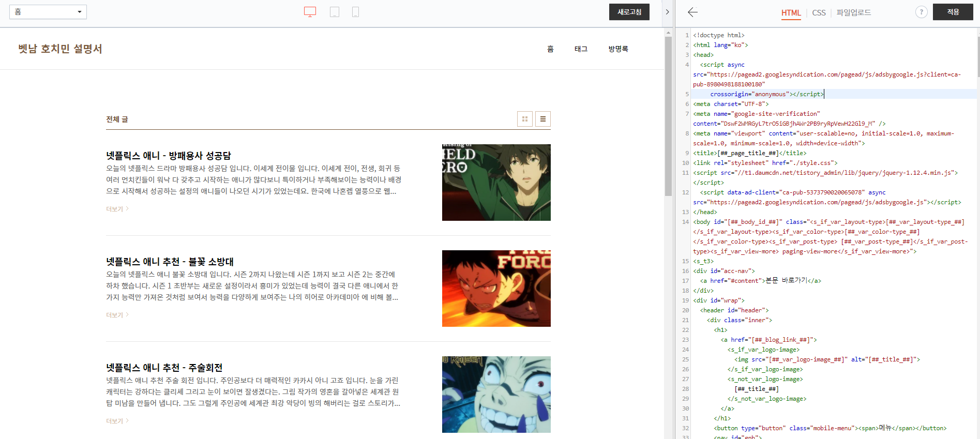
Task: Click the crossorigin anonymous code line
Action: (x=767, y=94)
